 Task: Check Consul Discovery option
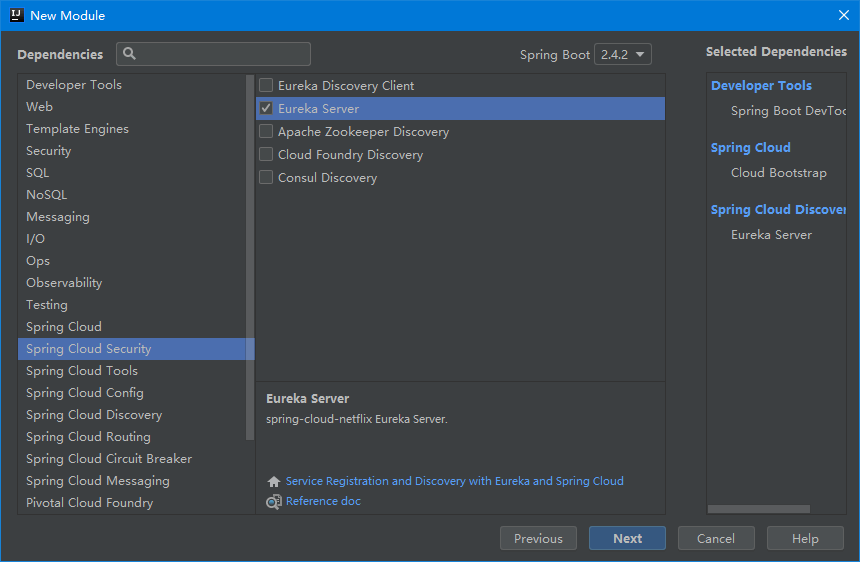coord(266,177)
